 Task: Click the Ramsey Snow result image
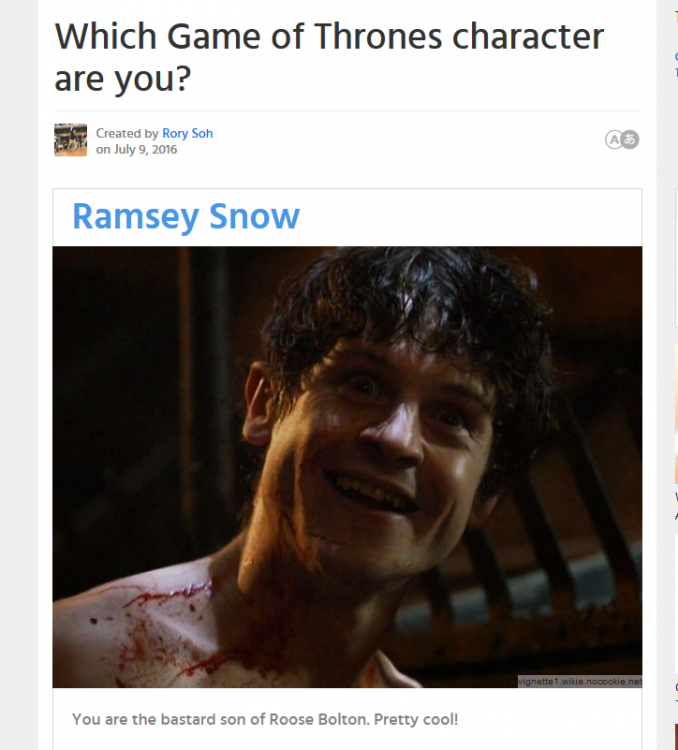[347, 467]
